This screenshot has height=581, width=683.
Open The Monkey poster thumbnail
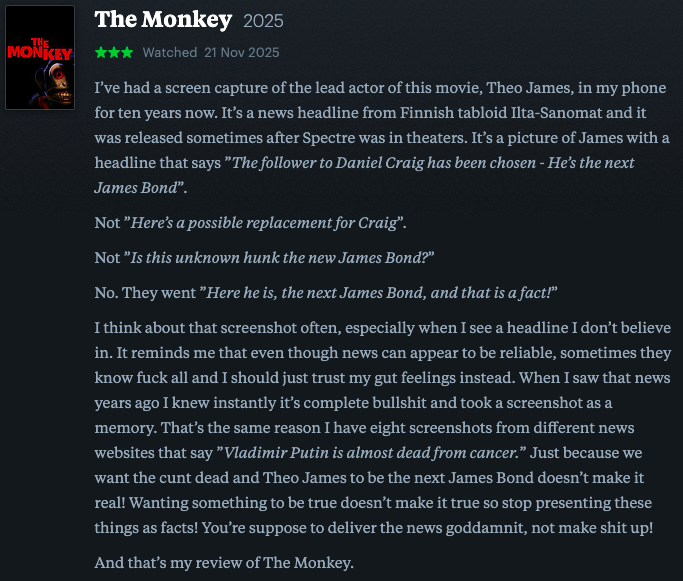pos(40,57)
